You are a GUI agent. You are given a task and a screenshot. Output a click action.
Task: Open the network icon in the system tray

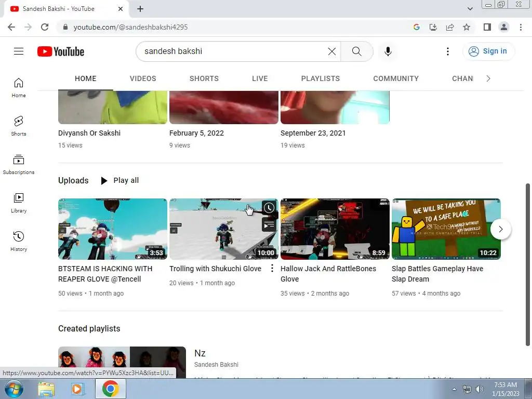[467, 389]
